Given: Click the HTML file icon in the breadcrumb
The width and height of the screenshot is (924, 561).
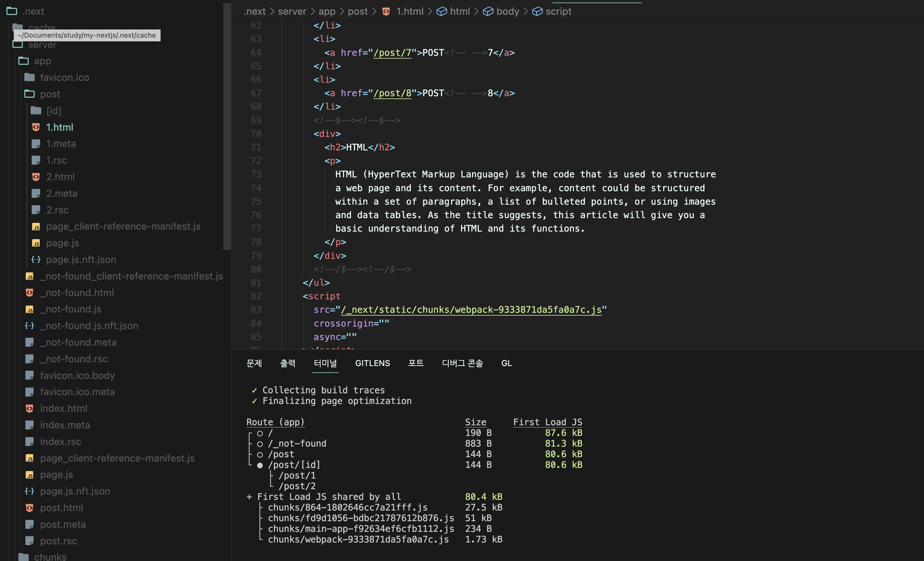Looking at the screenshot, I should click(x=386, y=12).
